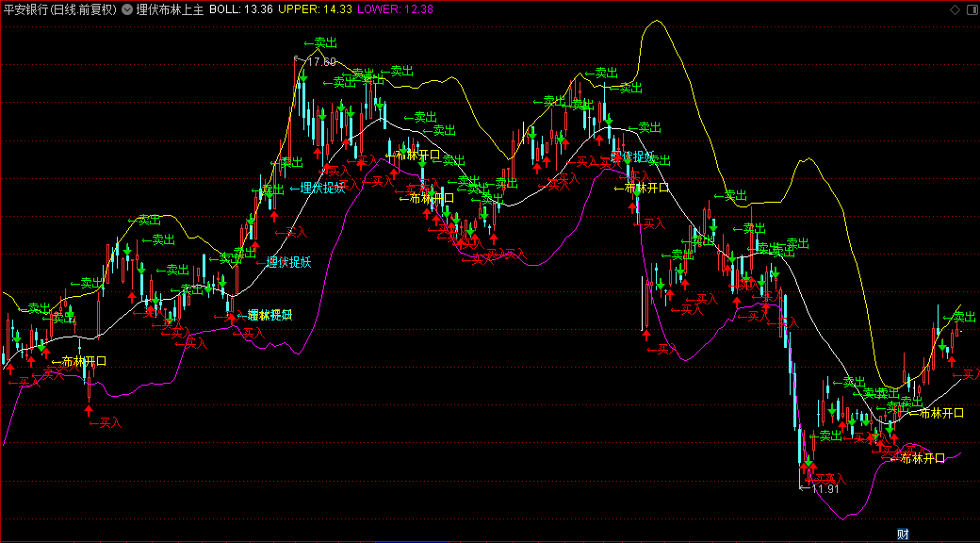Select the 埋伏布林上主 indicator name

coord(170,10)
